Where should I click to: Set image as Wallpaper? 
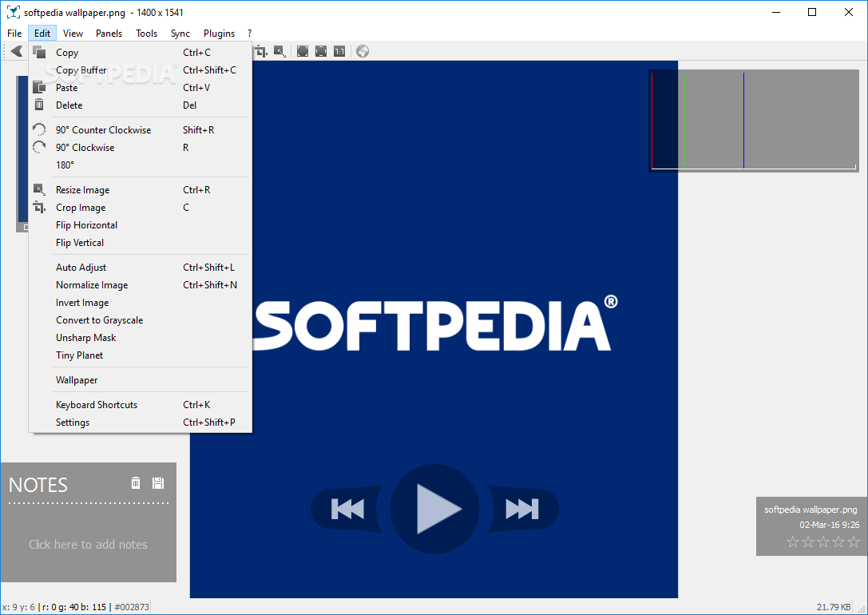pos(141,380)
